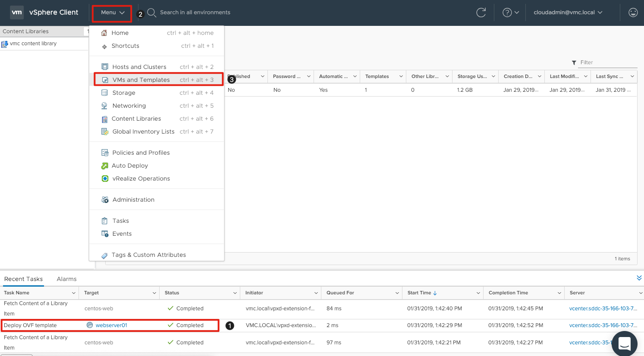Click the smiley feedback icon
644x356 pixels.
[x=633, y=12]
